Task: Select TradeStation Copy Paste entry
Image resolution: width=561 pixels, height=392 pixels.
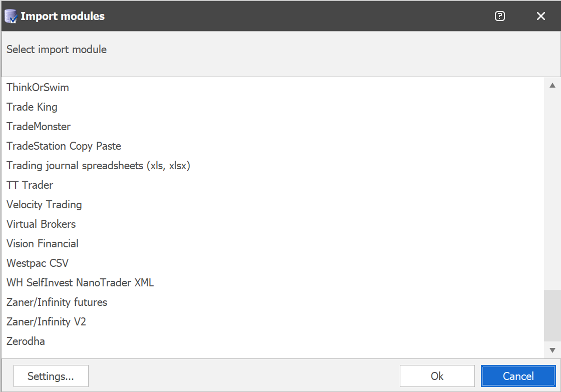Action: coord(273,146)
